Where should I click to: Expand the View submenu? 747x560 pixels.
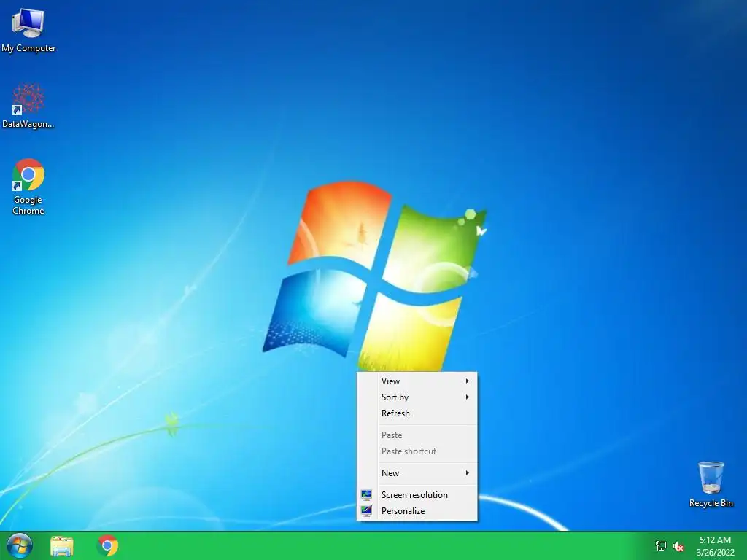tap(417, 381)
